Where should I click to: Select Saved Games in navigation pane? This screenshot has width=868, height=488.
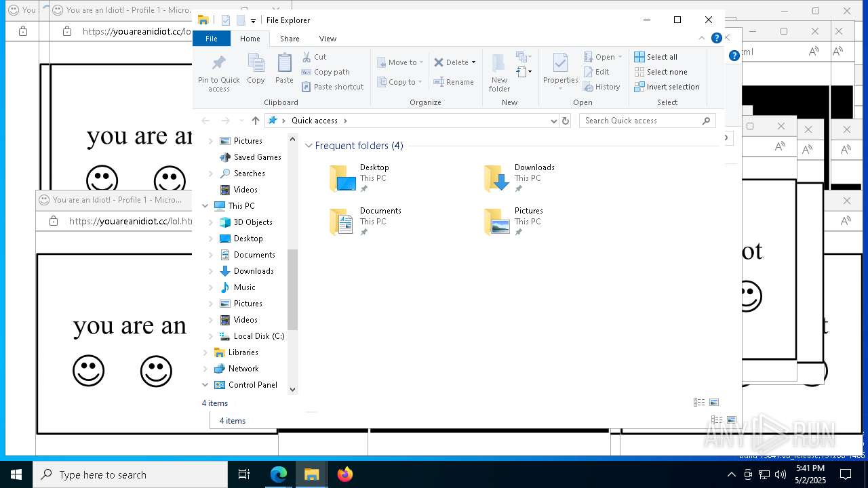point(251,157)
